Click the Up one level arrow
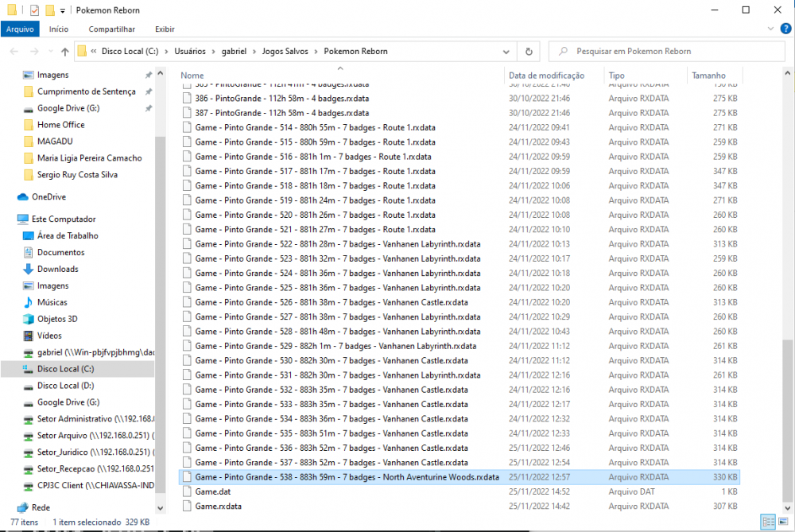This screenshot has width=795, height=532. click(x=64, y=52)
